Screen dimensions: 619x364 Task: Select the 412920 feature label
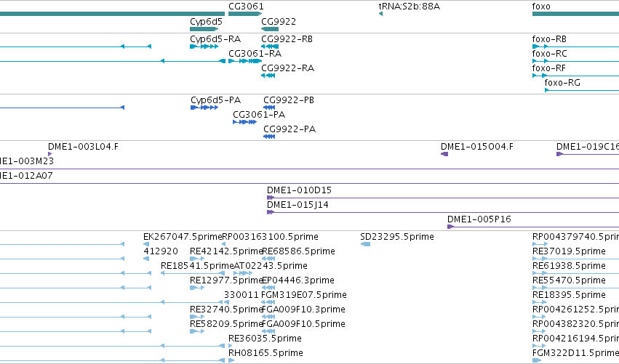pos(161,251)
